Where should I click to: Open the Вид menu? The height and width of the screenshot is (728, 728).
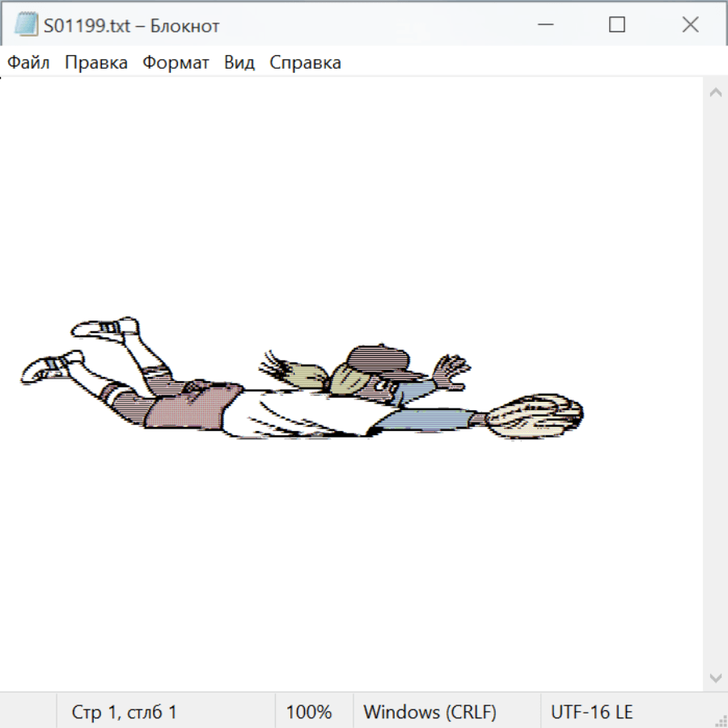click(x=239, y=63)
